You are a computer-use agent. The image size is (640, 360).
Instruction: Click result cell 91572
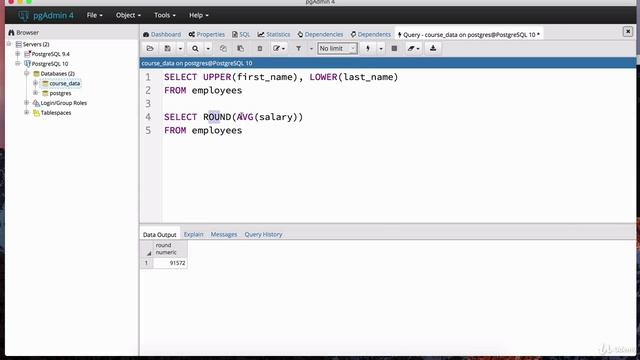point(170,263)
